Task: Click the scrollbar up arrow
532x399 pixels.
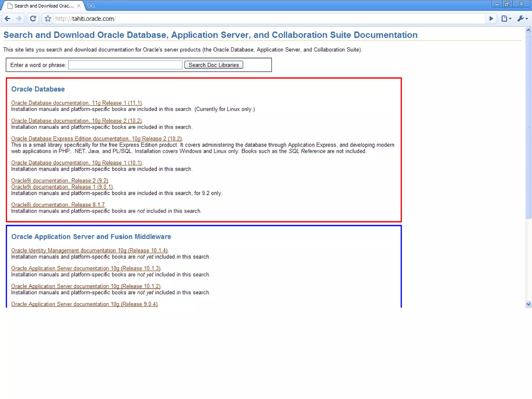Action: (528, 30)
